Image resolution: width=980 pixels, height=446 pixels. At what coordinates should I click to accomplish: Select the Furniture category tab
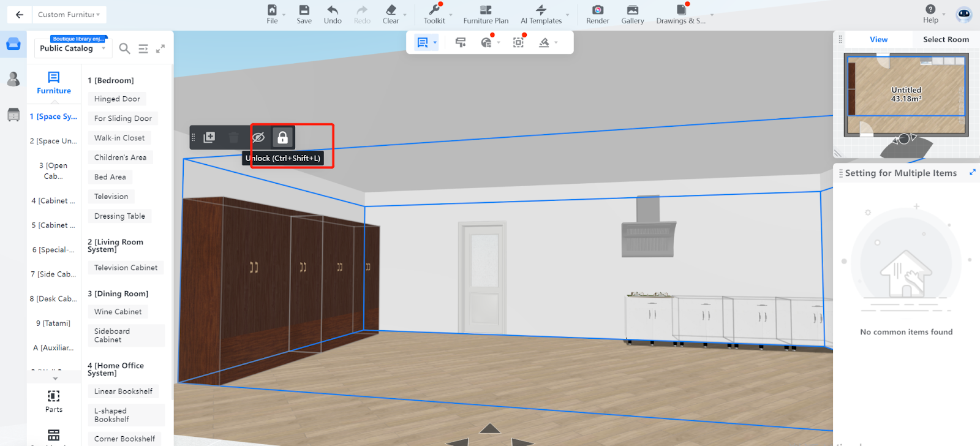tap(54, 83)
